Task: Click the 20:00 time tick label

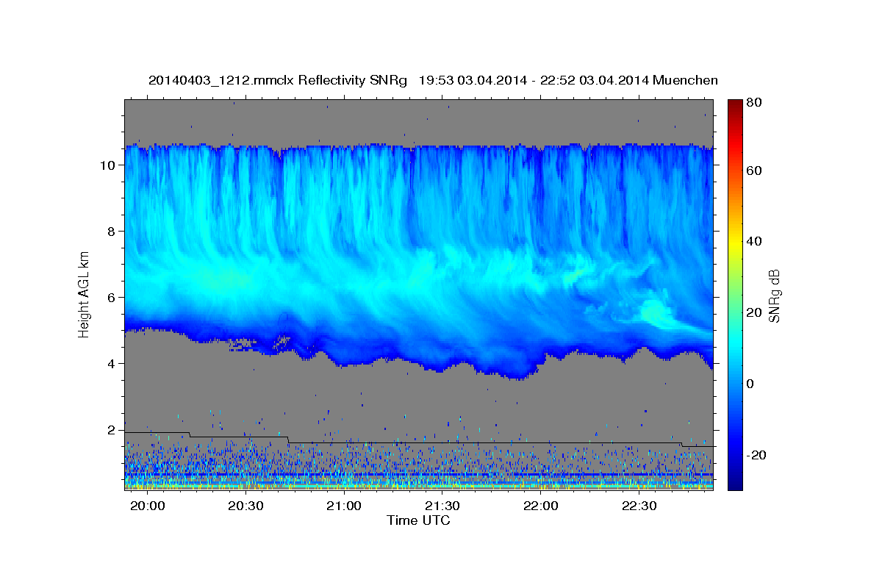Action: click(147, 506)
